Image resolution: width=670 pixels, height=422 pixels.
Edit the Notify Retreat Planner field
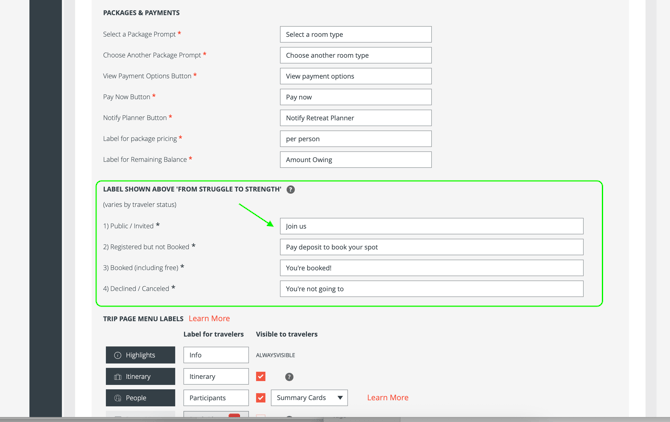click(356, 118)
